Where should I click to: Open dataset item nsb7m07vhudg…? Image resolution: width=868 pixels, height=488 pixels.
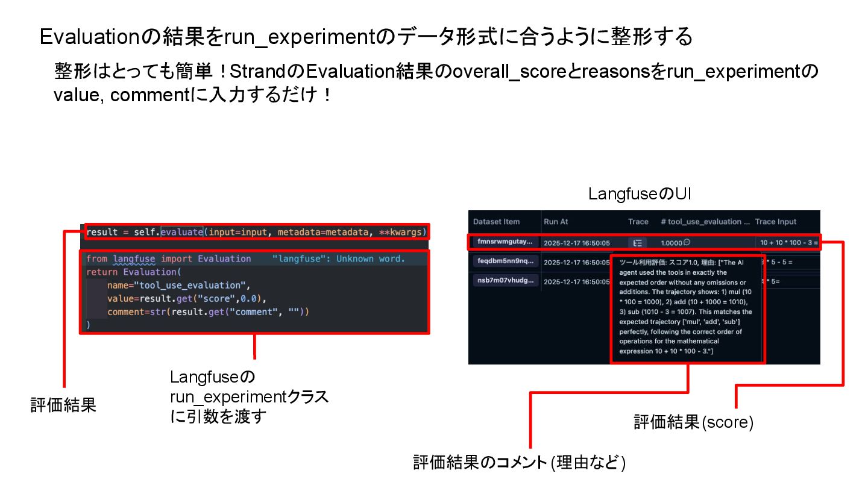click(505, 280)
